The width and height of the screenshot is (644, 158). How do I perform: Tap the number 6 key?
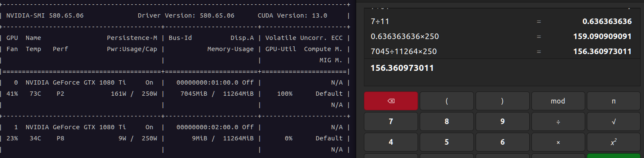pos(502,142)
